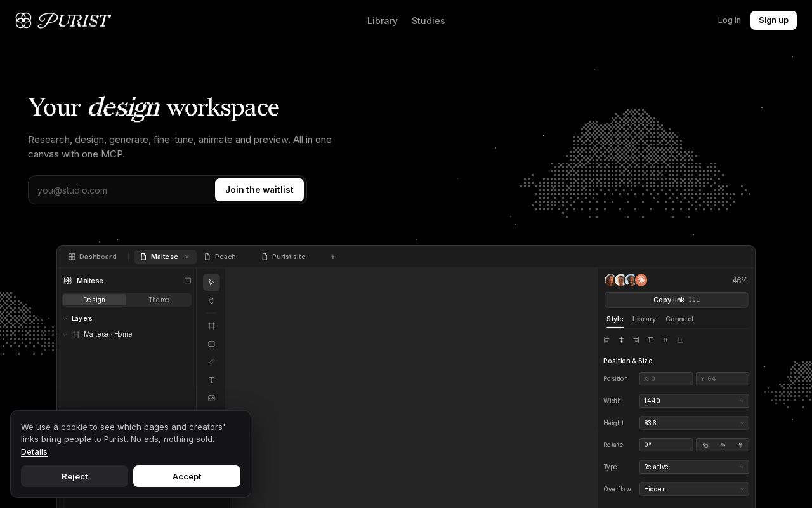Open the cookie Details link

coord(34,452)
